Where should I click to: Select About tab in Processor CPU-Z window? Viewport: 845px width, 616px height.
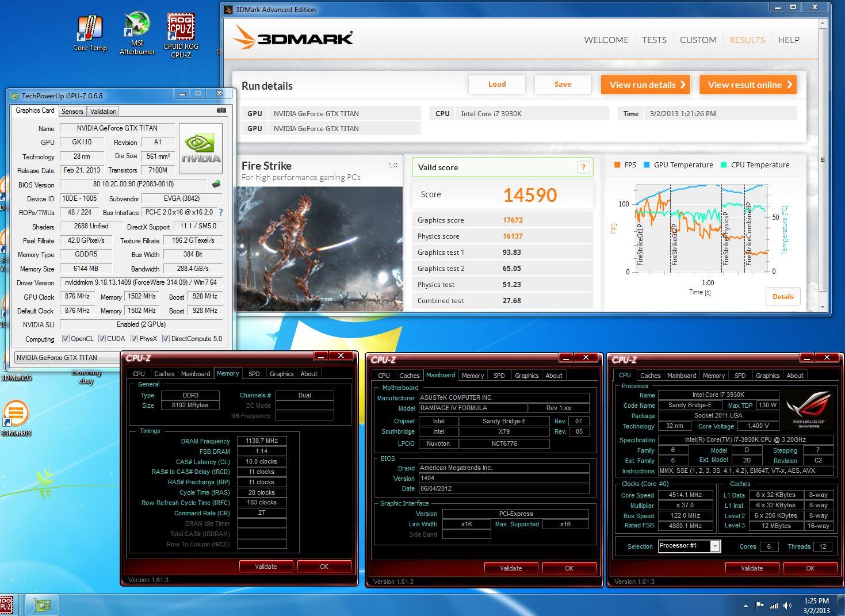click(795, 376)
